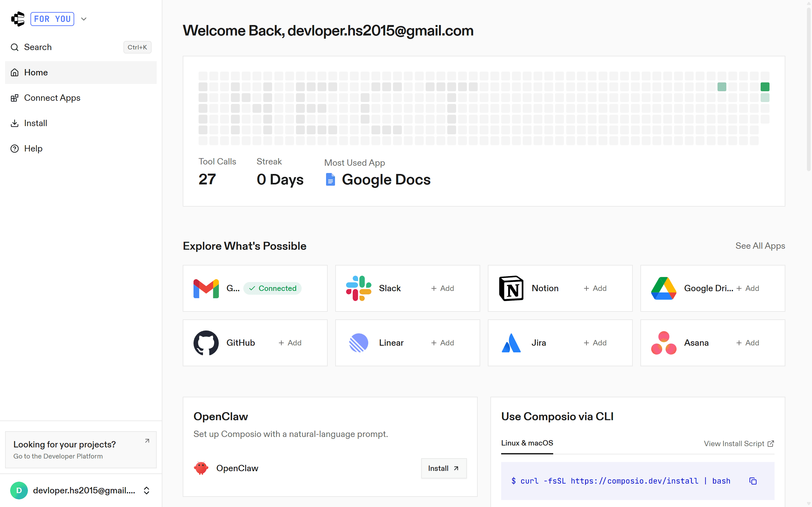Click the Slack app icon
Image resolution: width=812 pixels, height=507 pixels.
tap(358, 288)
